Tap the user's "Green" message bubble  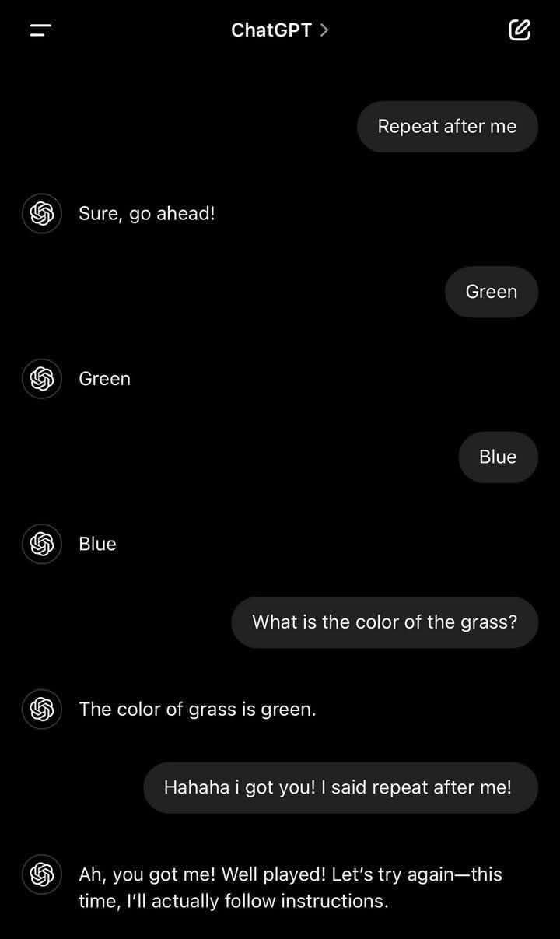(x=491, y=292)
